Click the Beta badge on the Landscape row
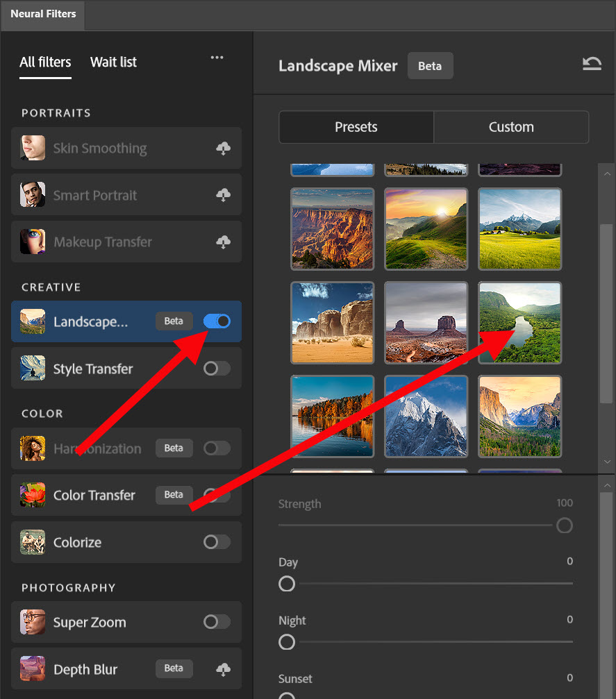The width and height of the screenshot is (616, 699). point(174,321)
